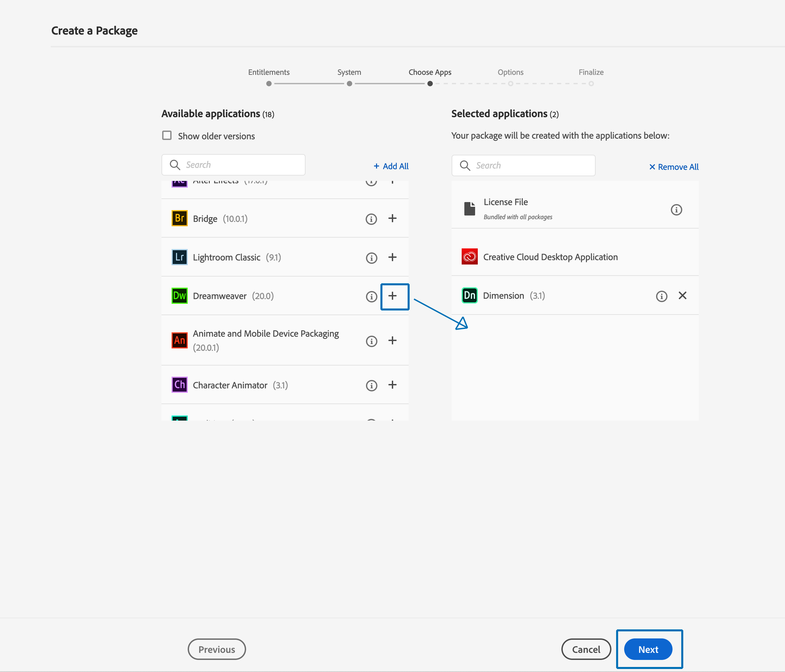Viewport: 785px width, 672px height.
Task: Click Remove All link
Action: 674,167
